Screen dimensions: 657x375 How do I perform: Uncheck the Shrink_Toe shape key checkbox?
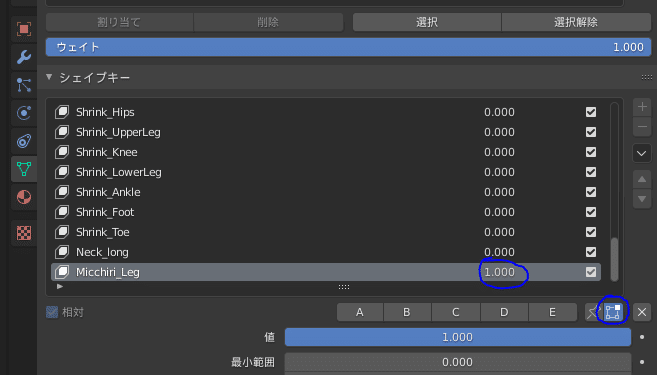tap(591, 232)
